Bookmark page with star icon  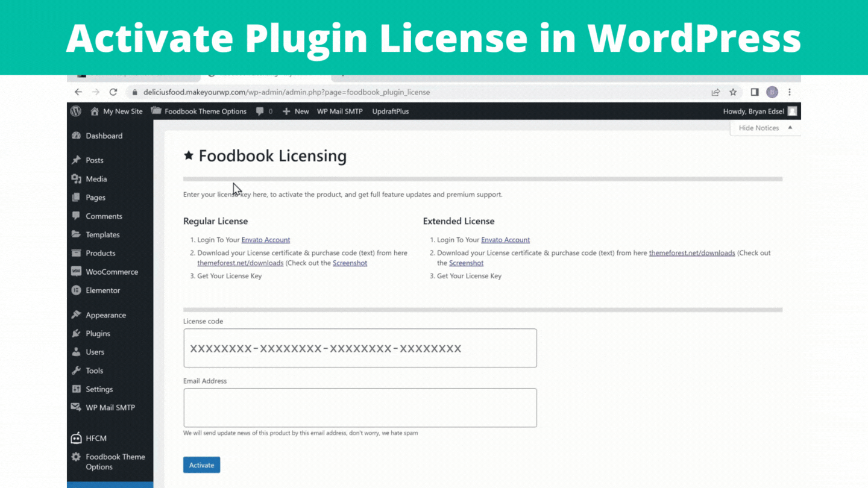[x=733, y=92]
